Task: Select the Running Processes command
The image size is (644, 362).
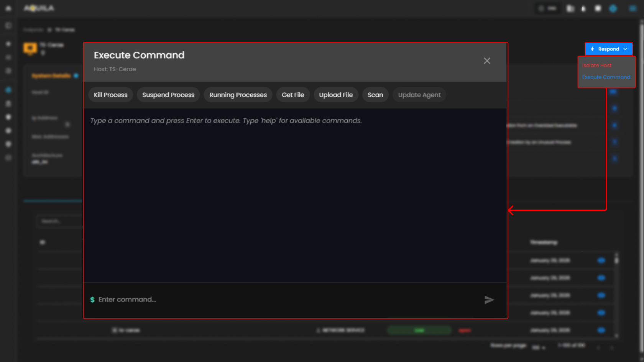Action: tap(238, 95)
